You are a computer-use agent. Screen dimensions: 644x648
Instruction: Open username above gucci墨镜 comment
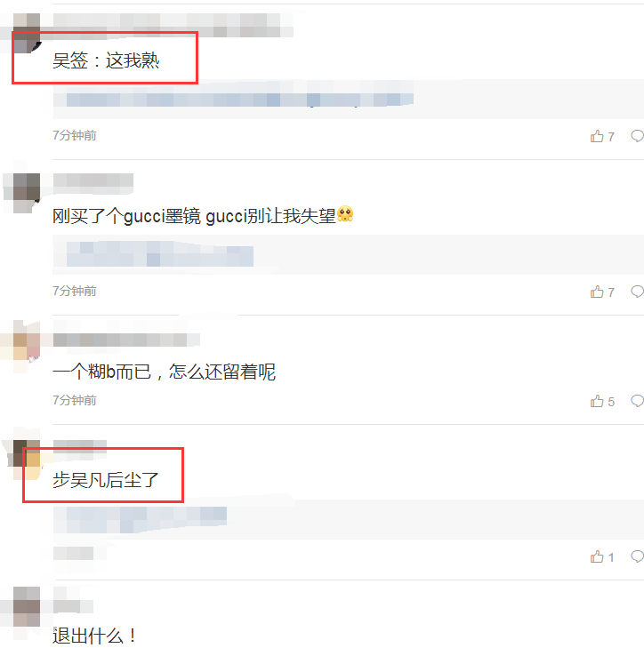(93, 182)
